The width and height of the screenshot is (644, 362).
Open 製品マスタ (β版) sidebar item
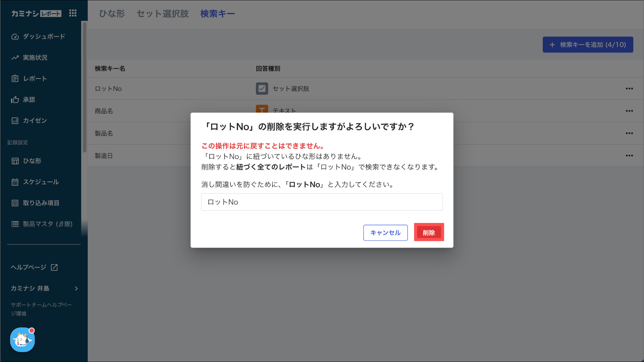(47, 224)
